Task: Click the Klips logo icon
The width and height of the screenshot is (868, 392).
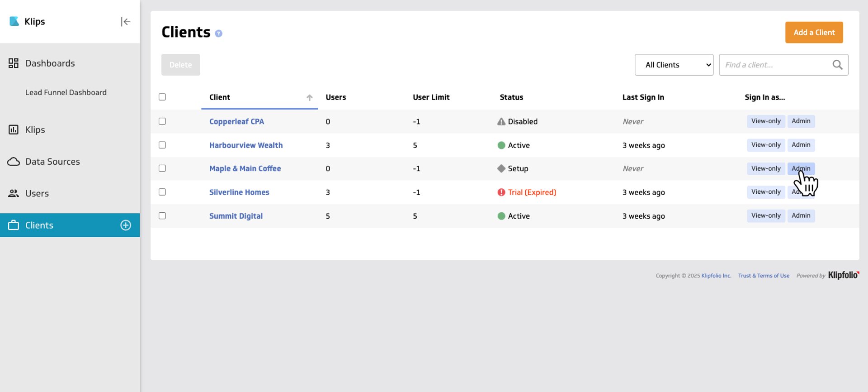Action: click(x=14, y=21)
